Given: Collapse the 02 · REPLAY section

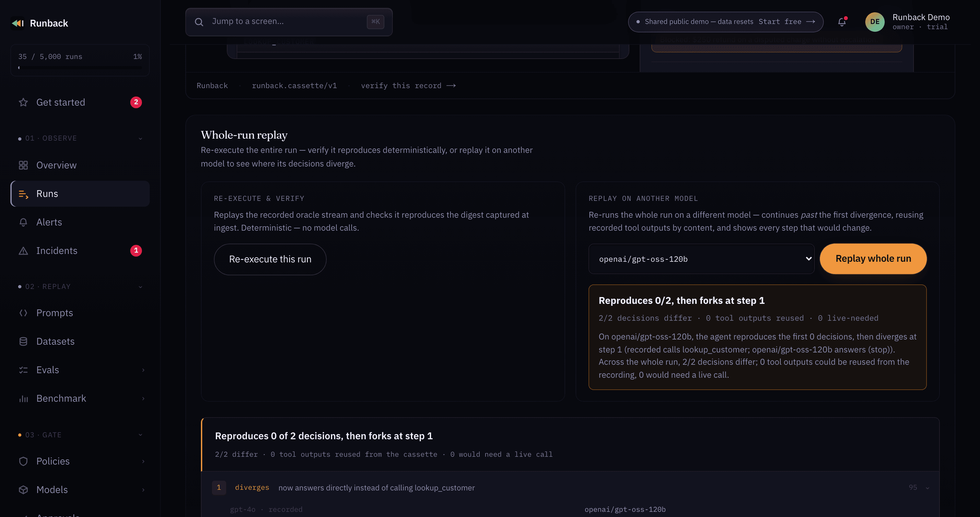Looking at the screenshot, I should (140, 287).
